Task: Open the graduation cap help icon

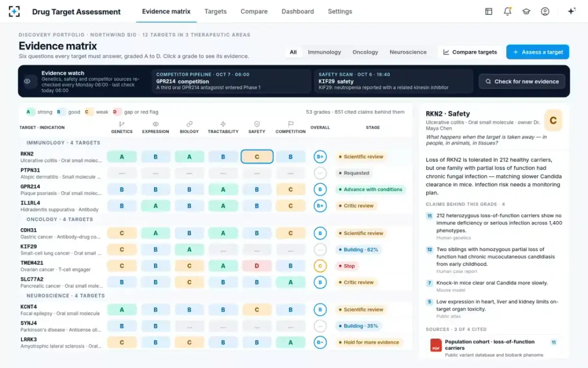Action: point(526,11)
